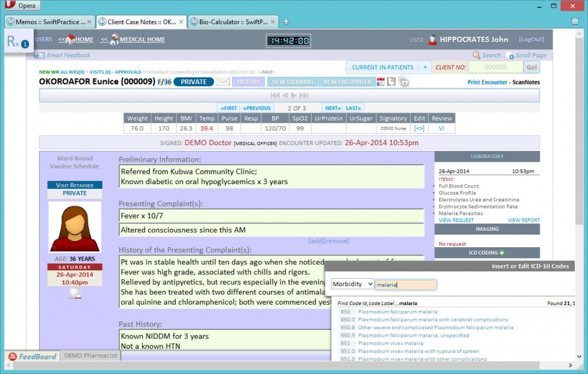588x374 pixels.
Task: Click the CLIENT NO input field
Action: click(x=495, y=67)
